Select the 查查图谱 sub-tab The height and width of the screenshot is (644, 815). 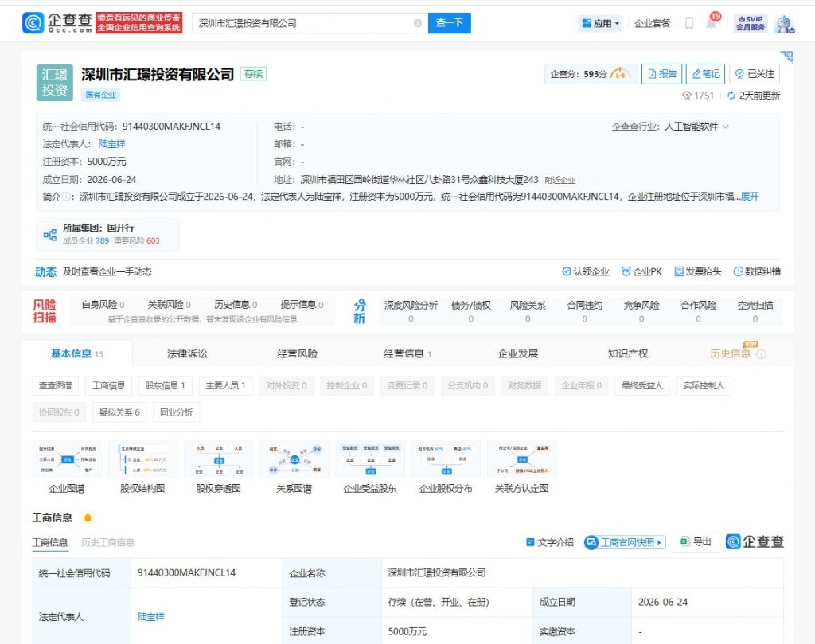click(56, 385)
